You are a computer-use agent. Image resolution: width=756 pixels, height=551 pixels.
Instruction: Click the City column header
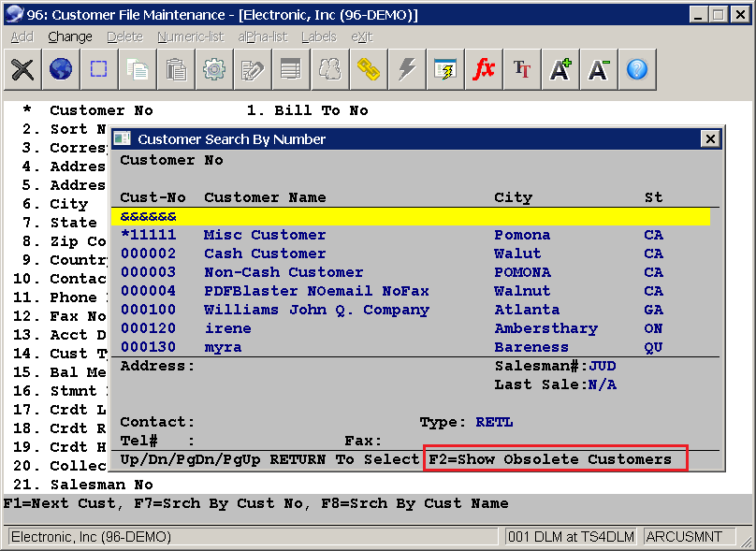(x=514, y=197)
